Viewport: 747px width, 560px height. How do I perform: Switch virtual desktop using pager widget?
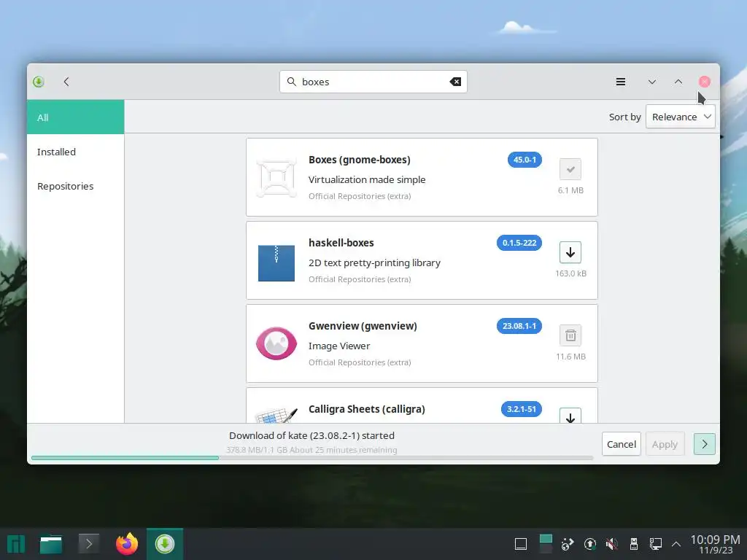[x=546, y=544]
